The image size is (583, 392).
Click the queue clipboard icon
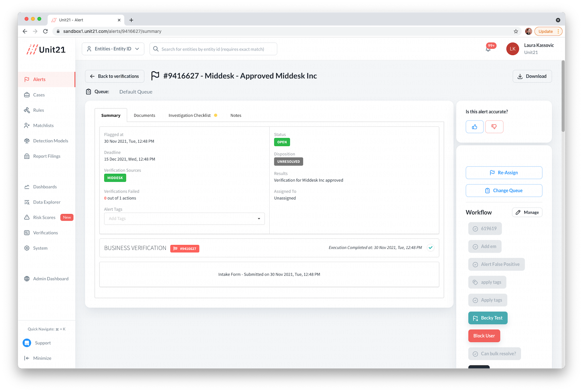pos(89,92)
